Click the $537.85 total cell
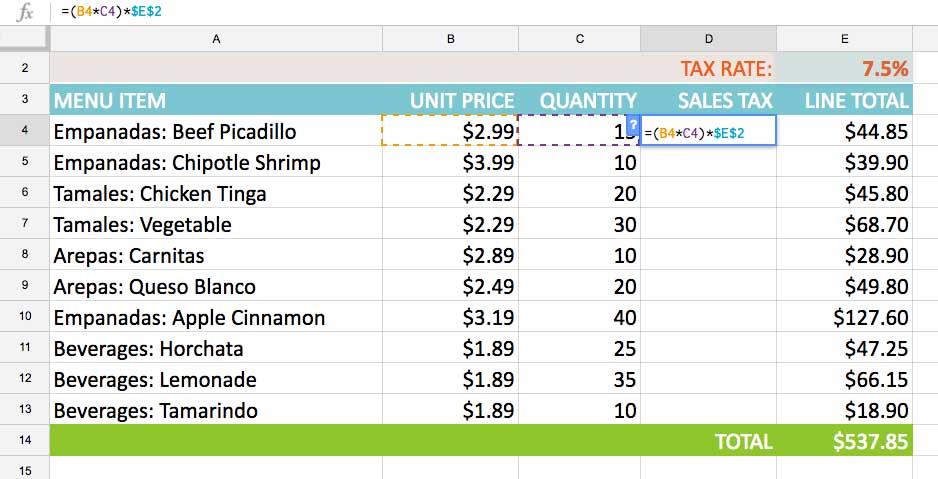This screenshot has width=938, height=479. [x=844, y=441]
